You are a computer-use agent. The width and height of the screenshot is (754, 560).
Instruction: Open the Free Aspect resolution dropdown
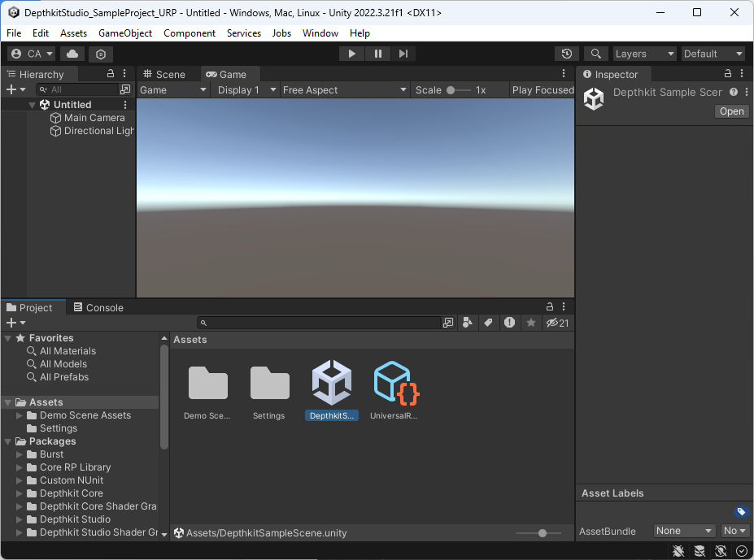(344, 90)
